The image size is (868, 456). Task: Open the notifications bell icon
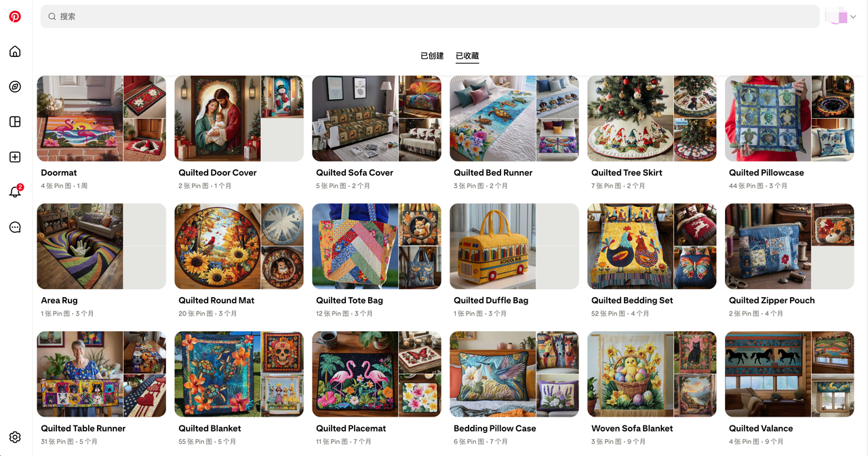coord(15,192)
